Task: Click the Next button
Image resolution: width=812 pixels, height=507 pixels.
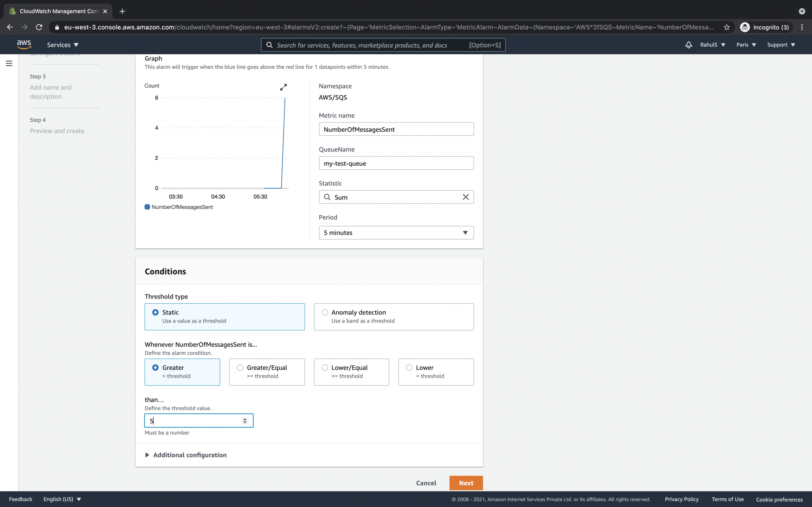Action: tap(466, 483)
